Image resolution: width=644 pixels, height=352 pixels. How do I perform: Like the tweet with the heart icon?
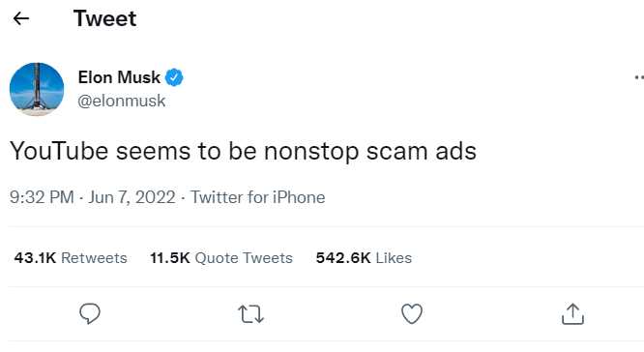pos(412,313)
